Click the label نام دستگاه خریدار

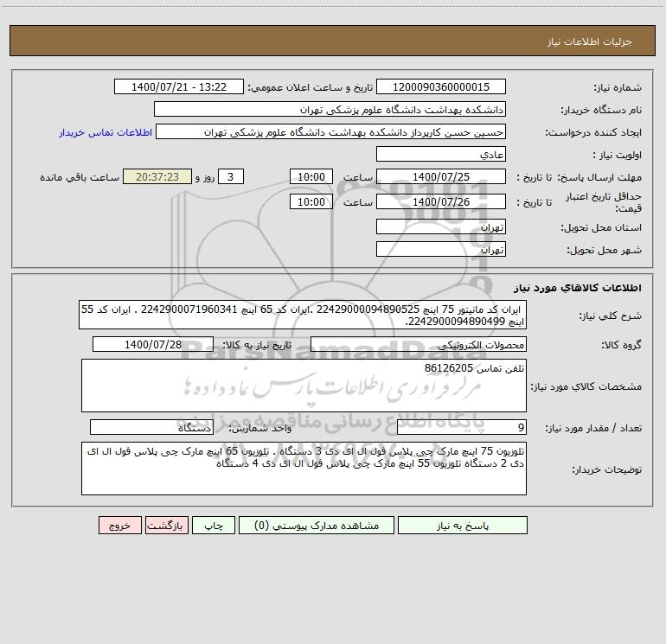coord(601,110)
